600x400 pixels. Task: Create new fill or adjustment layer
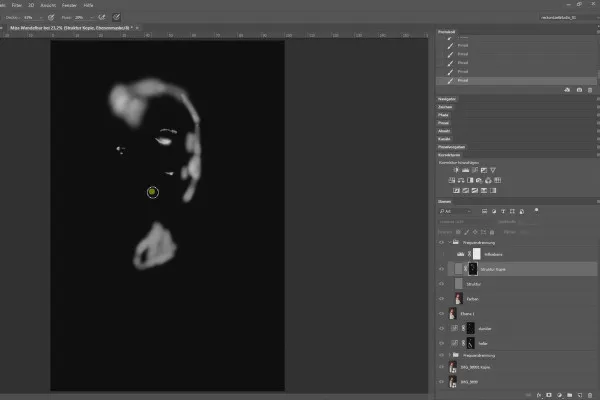[x=559, y=395]
